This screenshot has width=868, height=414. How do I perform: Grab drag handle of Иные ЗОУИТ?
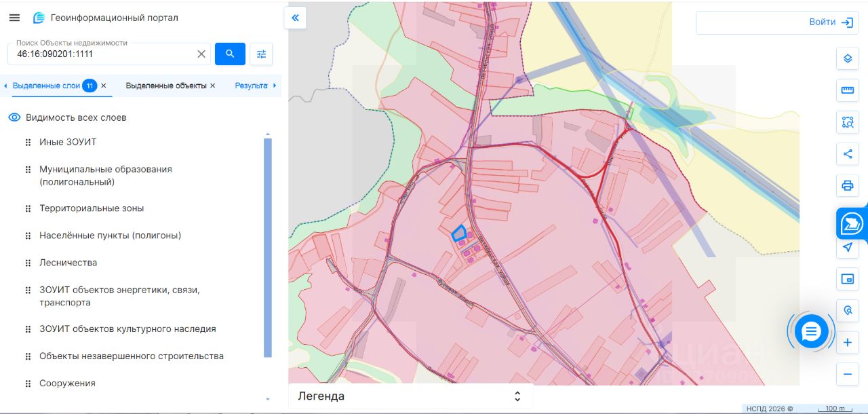coord(28,143)
